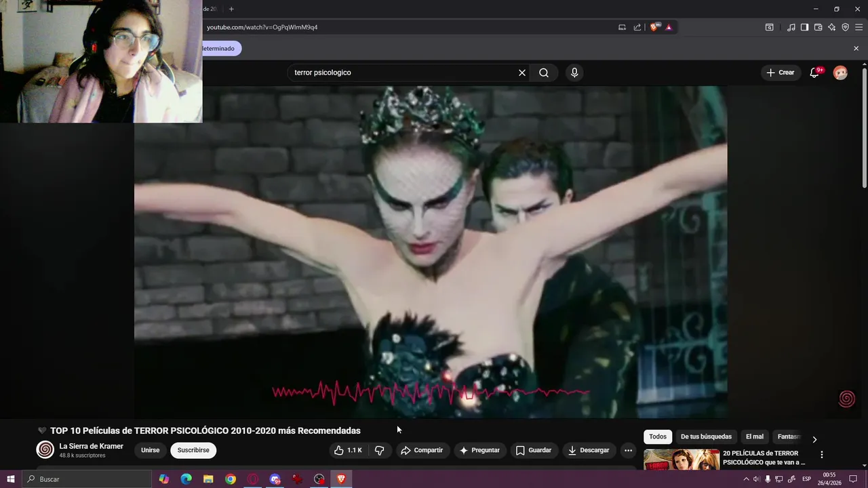The width and height of the screenshot is (868, 488).
Task: Open La Sierra de Kramer channel link
Action: tap(92, 446)
